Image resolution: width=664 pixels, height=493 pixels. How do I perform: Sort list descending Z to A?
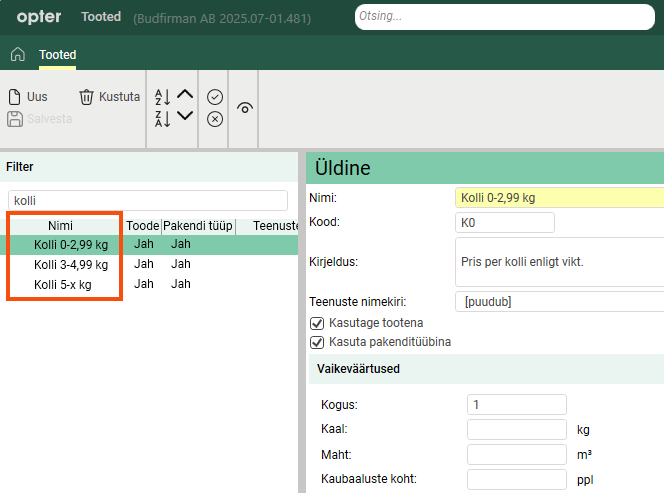[x=162, y=119]
